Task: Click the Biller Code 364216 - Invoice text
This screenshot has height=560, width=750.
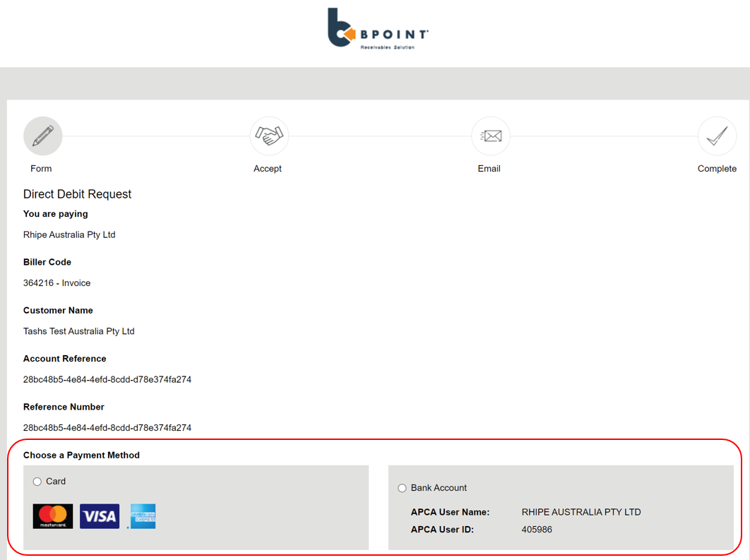Action: click(56, 282)
